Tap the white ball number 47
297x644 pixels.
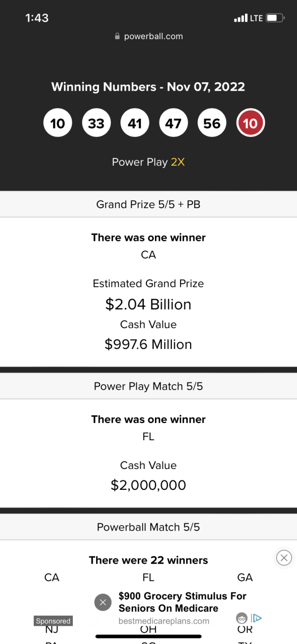[173, 123]
